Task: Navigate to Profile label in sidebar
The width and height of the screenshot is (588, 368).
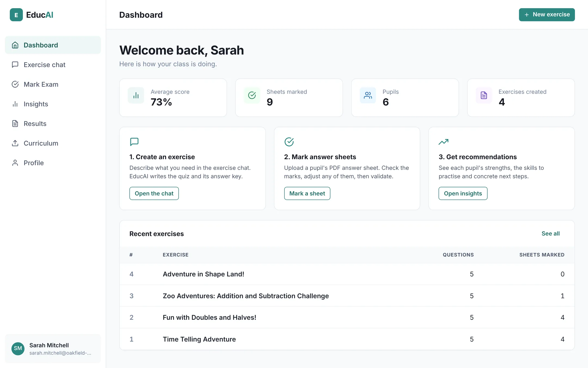Action: click(33, 163)
